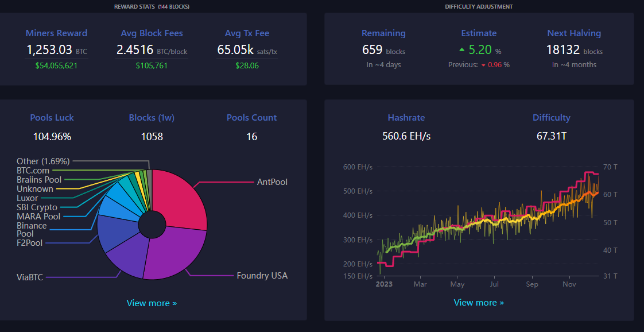The height and width of the screenshot is (332, 644).
Task: Click the MARA Pool legend label
Action: click(x=38, y=217)
